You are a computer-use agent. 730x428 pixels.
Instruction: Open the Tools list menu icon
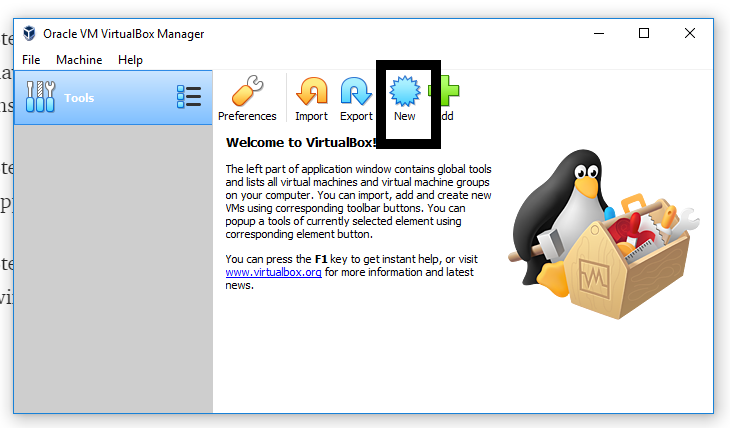point(189,97)
